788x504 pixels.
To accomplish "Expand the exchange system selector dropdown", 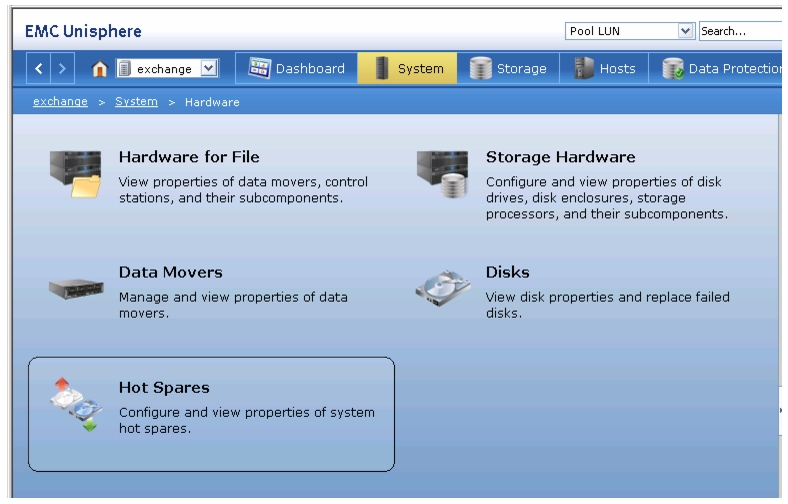I will pos(208,68).
